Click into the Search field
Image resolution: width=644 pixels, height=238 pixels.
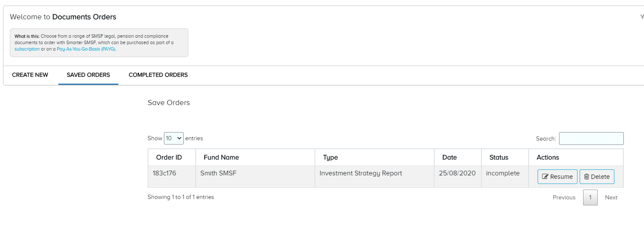pyautogui.click(x=591, y=139)
